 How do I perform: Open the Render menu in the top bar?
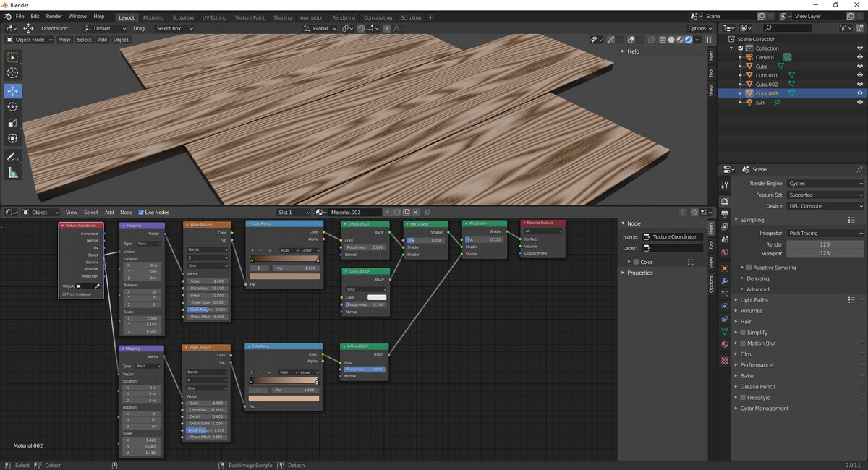(x=54, y=15)
